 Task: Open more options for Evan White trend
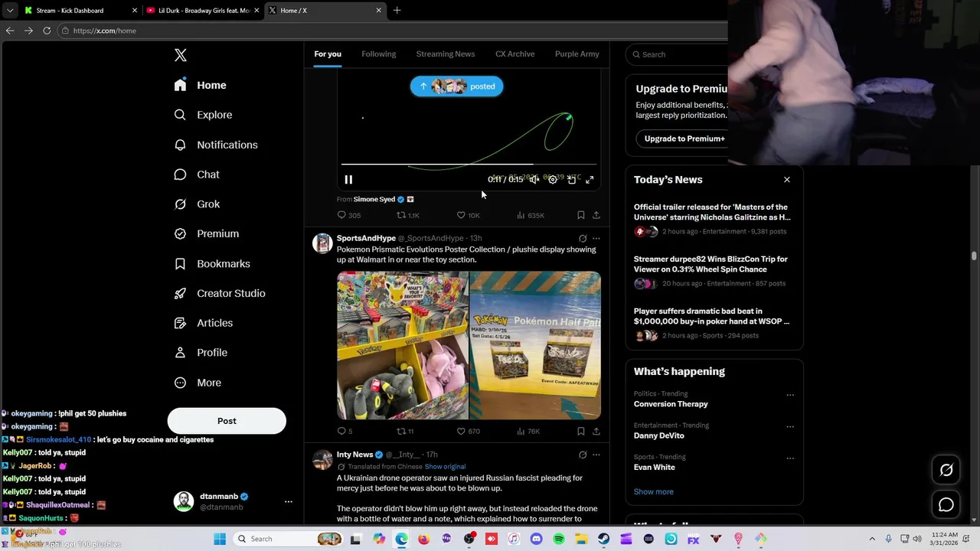click(790, 458)
